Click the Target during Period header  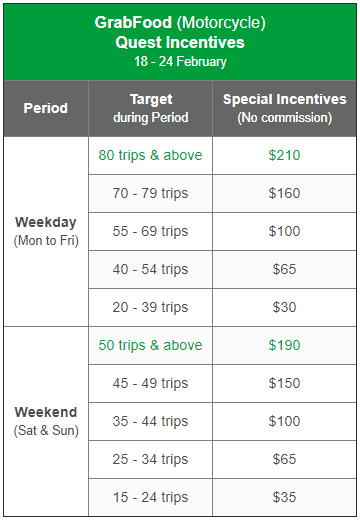pos(150,109)
